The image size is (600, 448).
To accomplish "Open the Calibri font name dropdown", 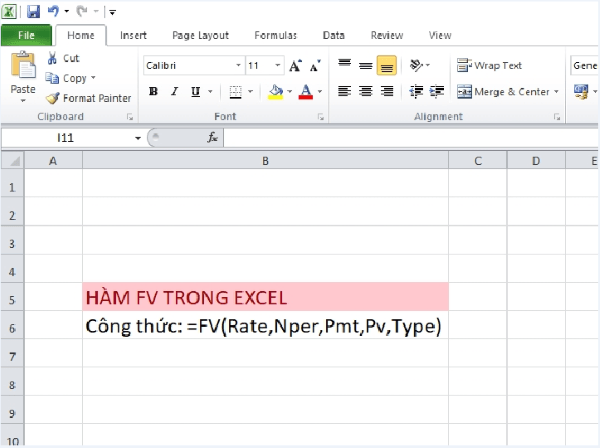I will 238,65.
